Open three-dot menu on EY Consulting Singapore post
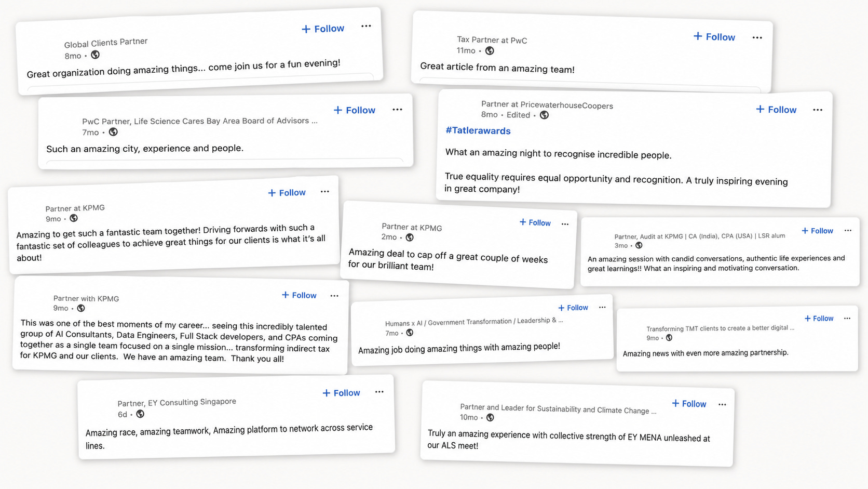This screenshot has height=489, width=868. tap(379, 392)
